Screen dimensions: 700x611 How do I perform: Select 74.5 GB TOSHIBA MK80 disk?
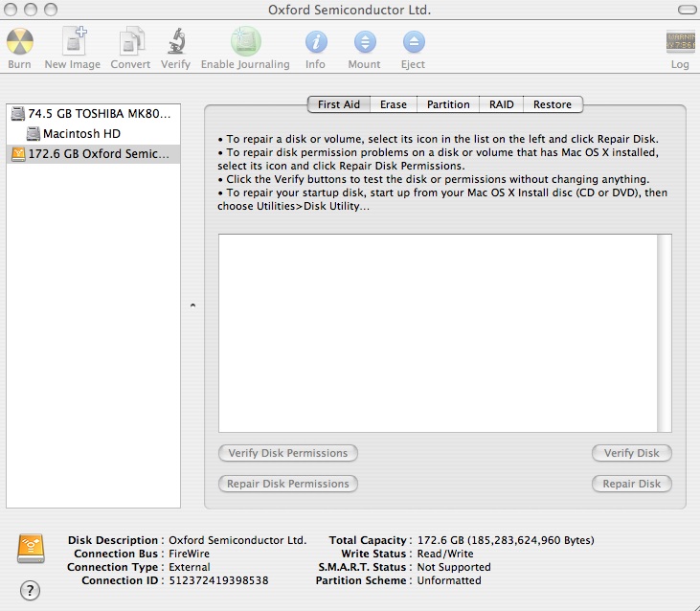point(93,114)
